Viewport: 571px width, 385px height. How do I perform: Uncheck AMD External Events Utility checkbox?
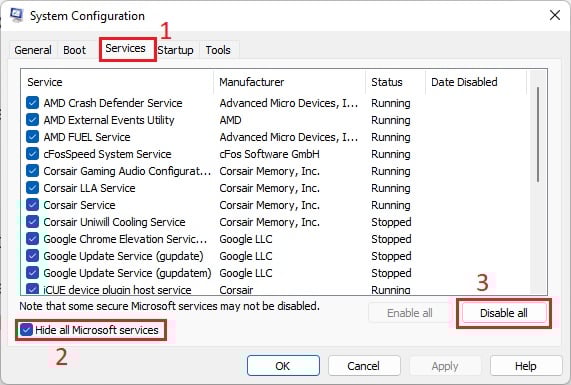pyautogui.click(x=32, y=120)
